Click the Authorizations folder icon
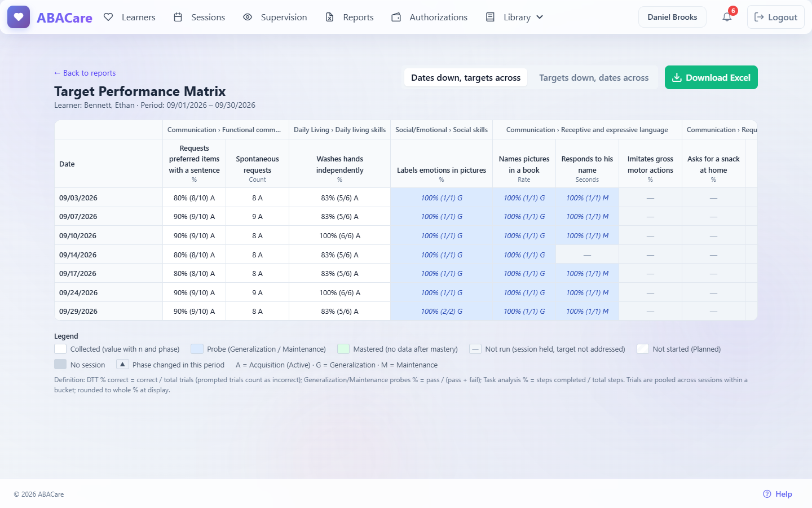This screenshot has height=508, width=812. click(396, 17)
